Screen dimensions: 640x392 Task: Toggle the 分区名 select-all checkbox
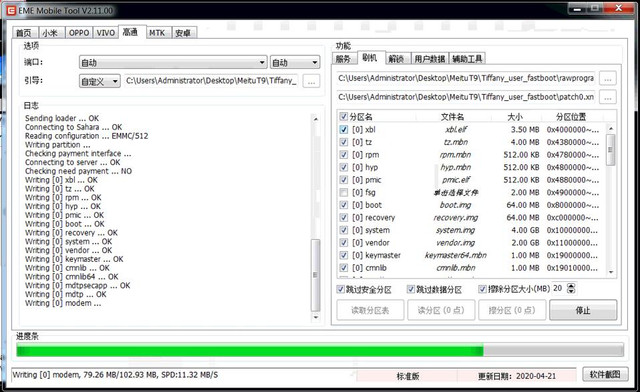tap(344, 117)
